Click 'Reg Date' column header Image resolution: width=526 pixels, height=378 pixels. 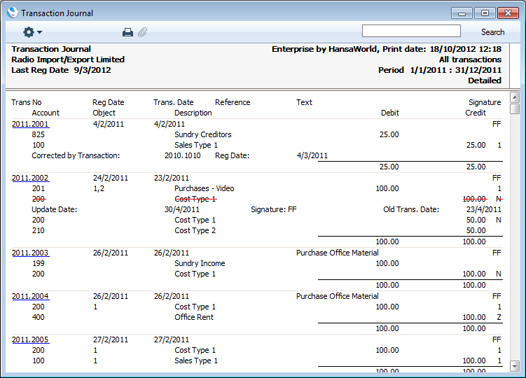coord(108,102)
